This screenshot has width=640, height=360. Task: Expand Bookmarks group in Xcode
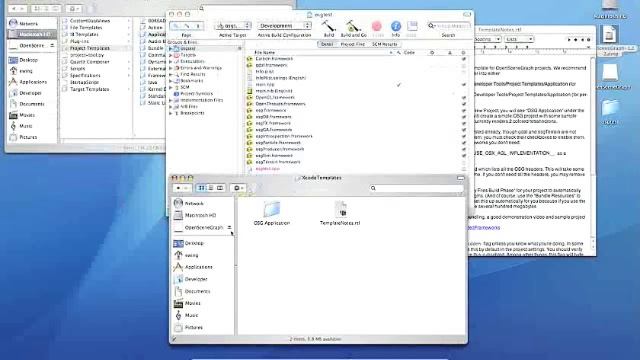click(171, 81)
